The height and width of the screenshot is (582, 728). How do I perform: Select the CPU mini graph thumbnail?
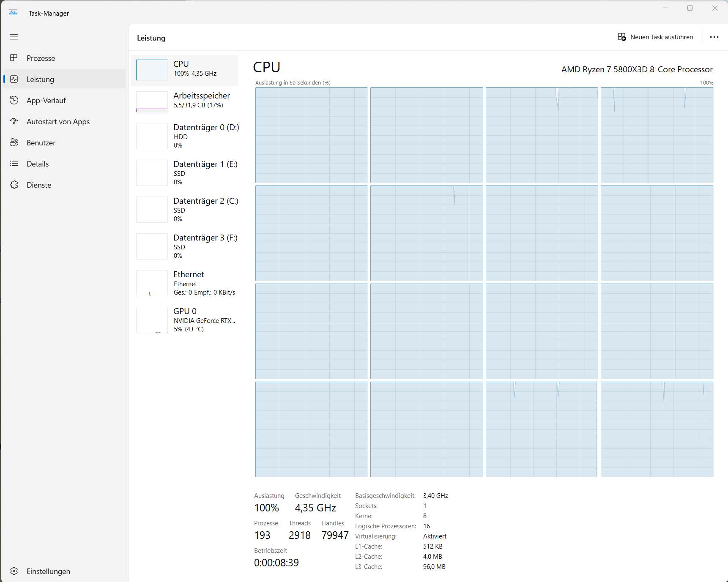[152, 70]
